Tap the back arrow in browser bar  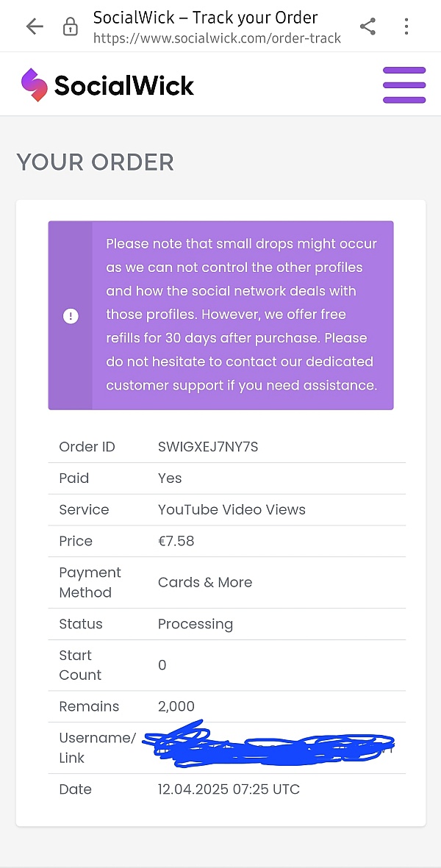click(35, 26)
